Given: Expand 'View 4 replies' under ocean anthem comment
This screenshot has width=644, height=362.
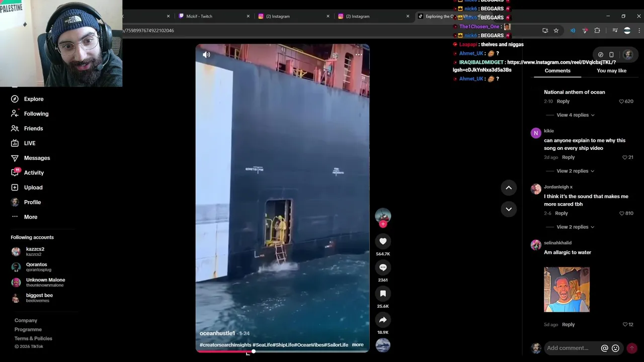Looking at the screenshot, I should 576,115.
